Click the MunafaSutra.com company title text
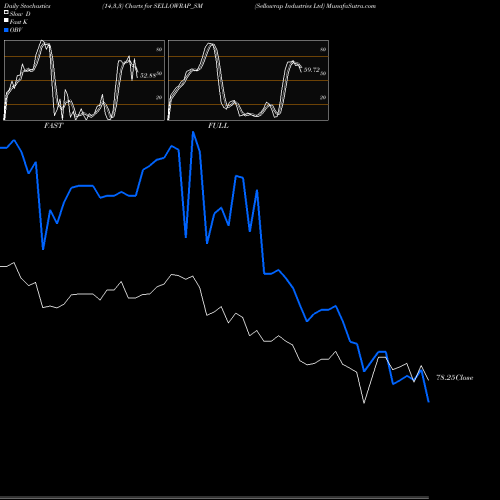Screen dimensions: 500x500 click(315, 6)
